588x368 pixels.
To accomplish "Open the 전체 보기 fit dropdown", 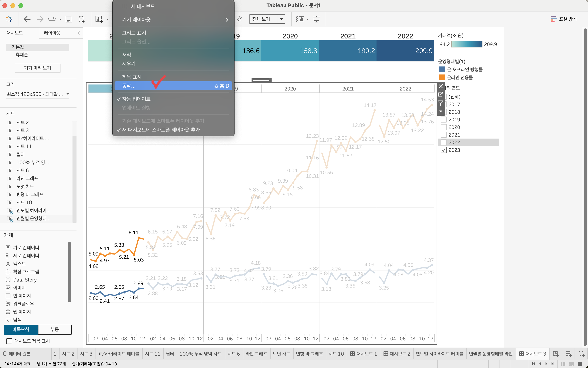I will click(281, 19).
